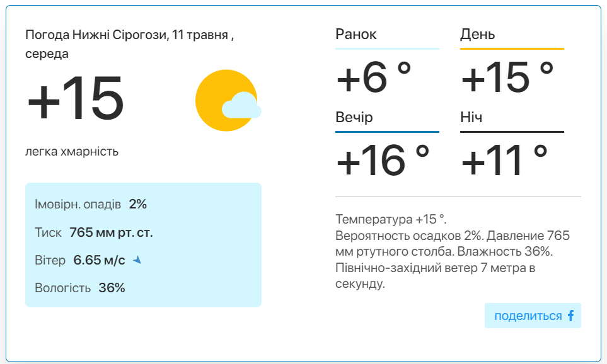Viewport: 607px width, 364px height.
Task: Click the wind direction arrow icon
Action: tap(137, 260)
